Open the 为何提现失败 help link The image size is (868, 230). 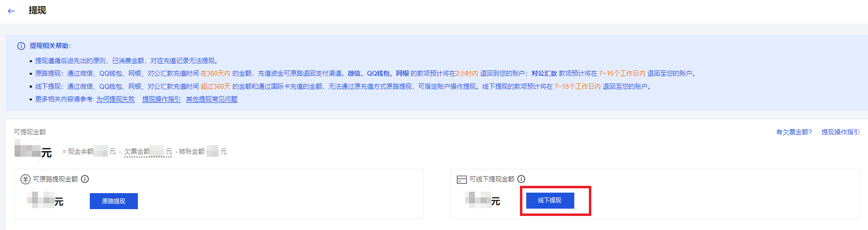(116, 99)
